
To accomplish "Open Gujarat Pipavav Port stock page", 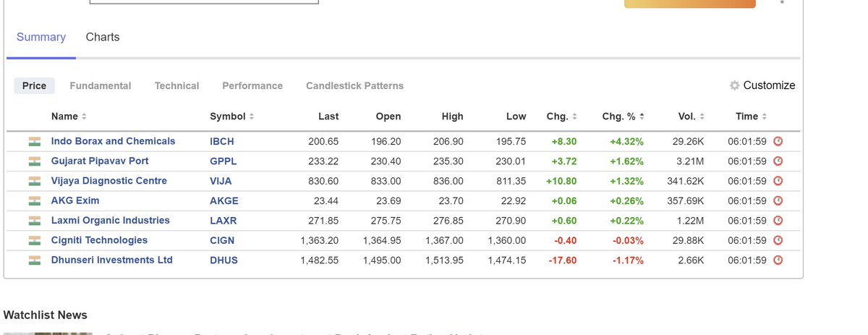I will pyautogui.click(x=100, y=161).
